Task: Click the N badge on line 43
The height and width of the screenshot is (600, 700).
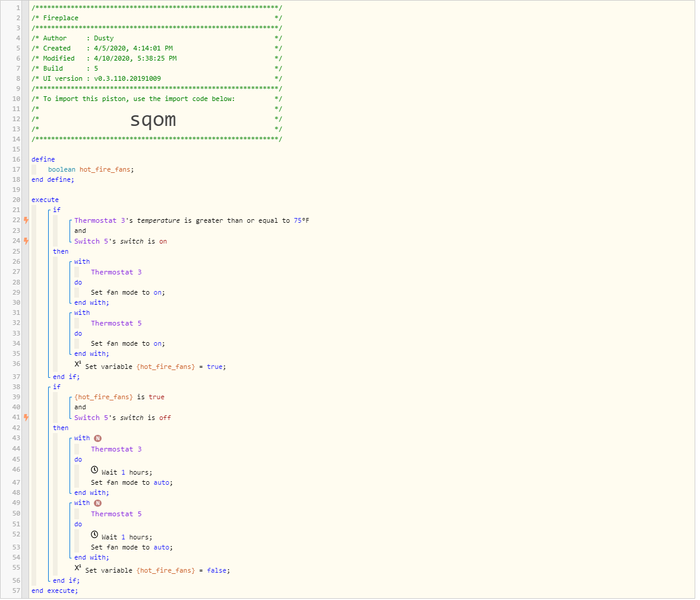Action: 98,438
